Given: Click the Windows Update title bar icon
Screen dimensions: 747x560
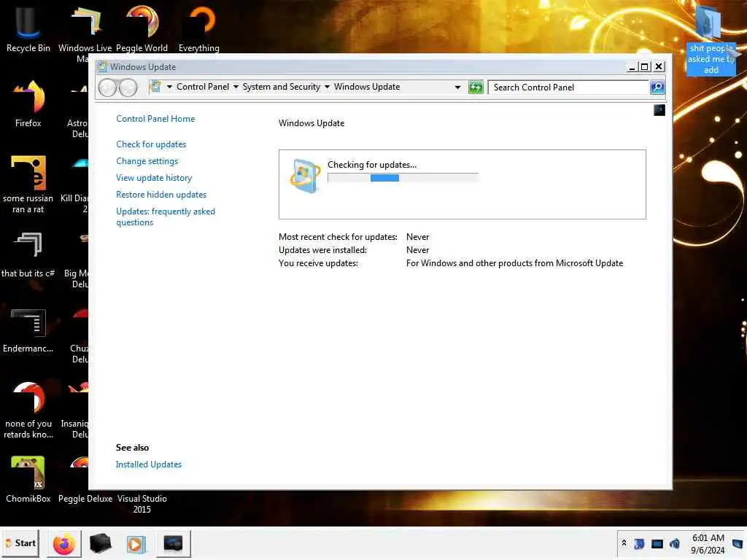Looking at the screenshot, I should click(102, 66).
